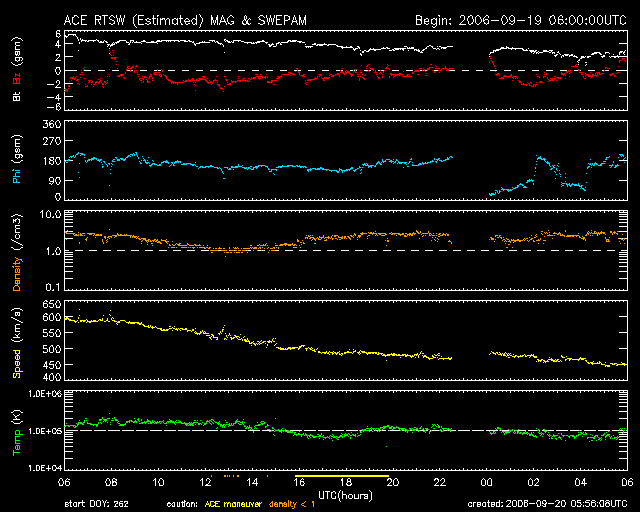This screenshot has height=512, width=640.
Task: Click the "18" hour tick label
Action: [x=346, y=482]
